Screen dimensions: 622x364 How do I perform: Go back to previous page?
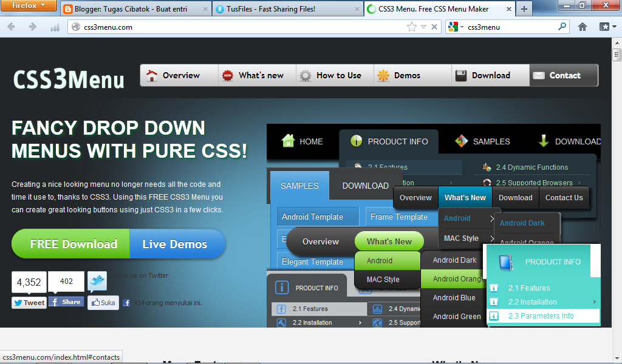pos(11,27)
